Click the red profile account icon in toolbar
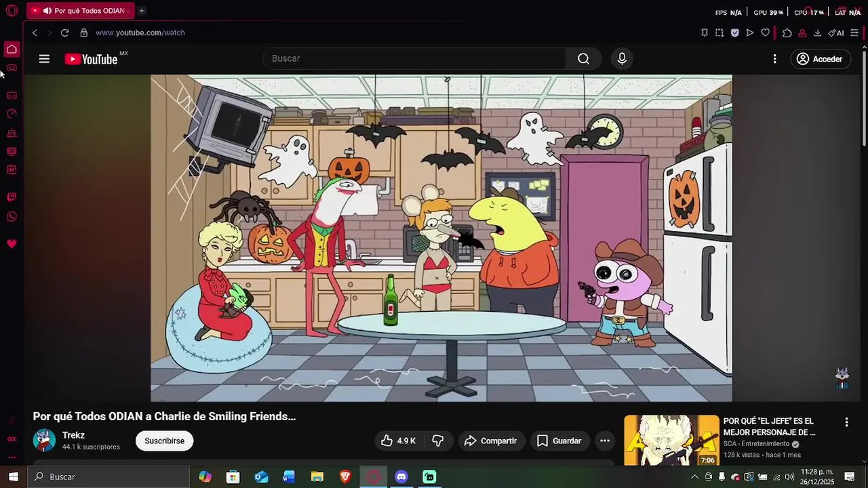The height and width of the screenshot is (488, 868). [x=802, y=33]
